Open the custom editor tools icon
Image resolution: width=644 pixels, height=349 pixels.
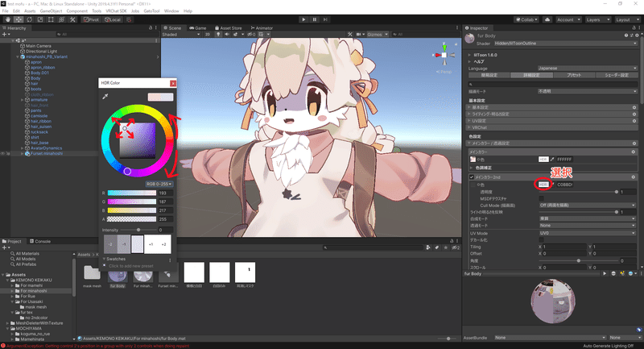click(72, 19)
